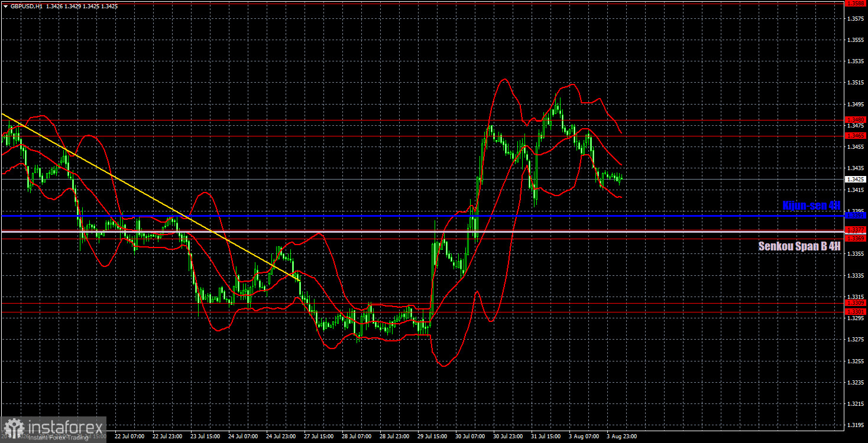
Task: Click the 28 Jul 07:00 time label
Action: pos(357,437)
